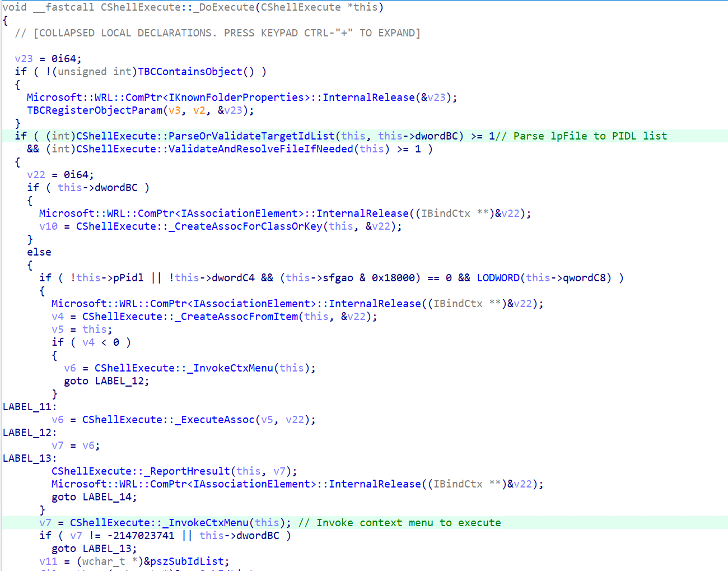Select the -2147023741 constant value
728x571 pixels.
[141, 536]
